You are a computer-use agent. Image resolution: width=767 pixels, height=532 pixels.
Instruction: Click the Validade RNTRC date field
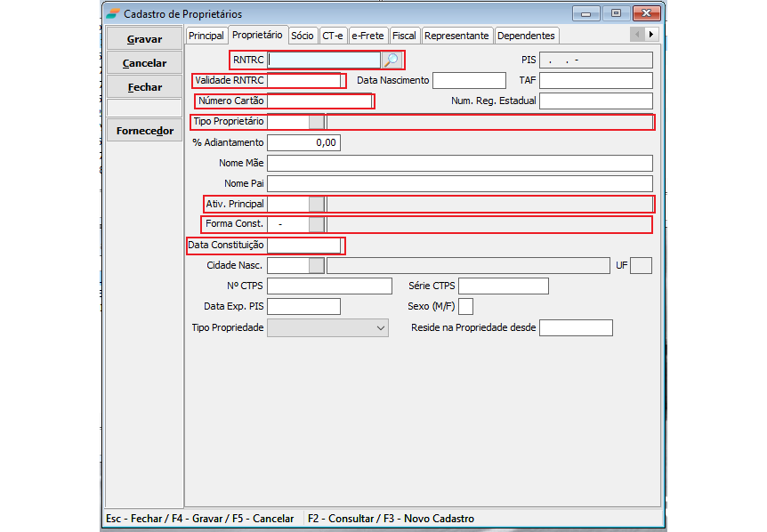pyautogui.click(x=304, y=81)
